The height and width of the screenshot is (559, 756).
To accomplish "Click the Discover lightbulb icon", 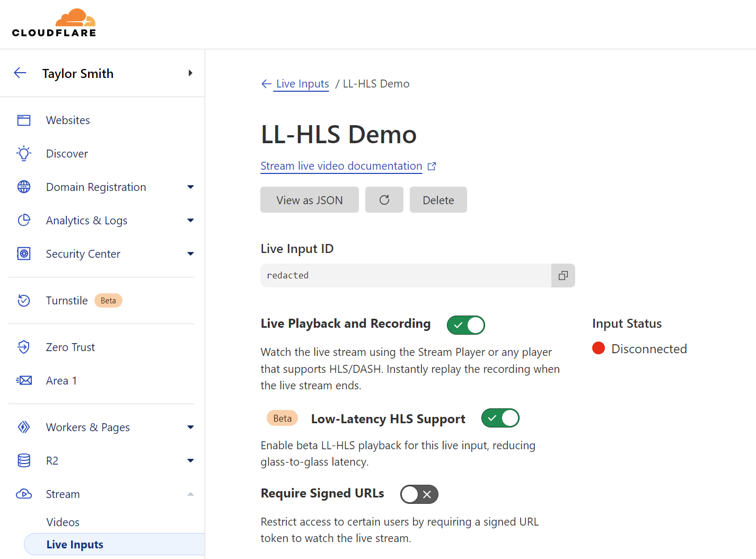I will (x=24, y=154).
